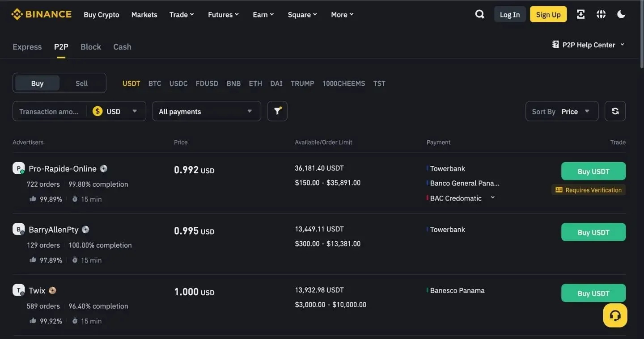Refresh the listings with refresh icon
This screenshot has width=644, height=339.
click(x=615, y=111)
